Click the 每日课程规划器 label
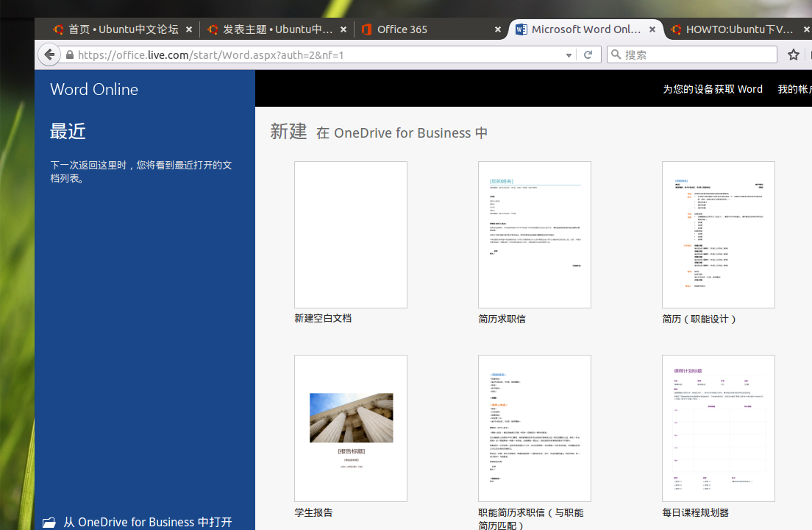Image resolution: width=812 pixels, height=530 pixels. coord(695,512)
